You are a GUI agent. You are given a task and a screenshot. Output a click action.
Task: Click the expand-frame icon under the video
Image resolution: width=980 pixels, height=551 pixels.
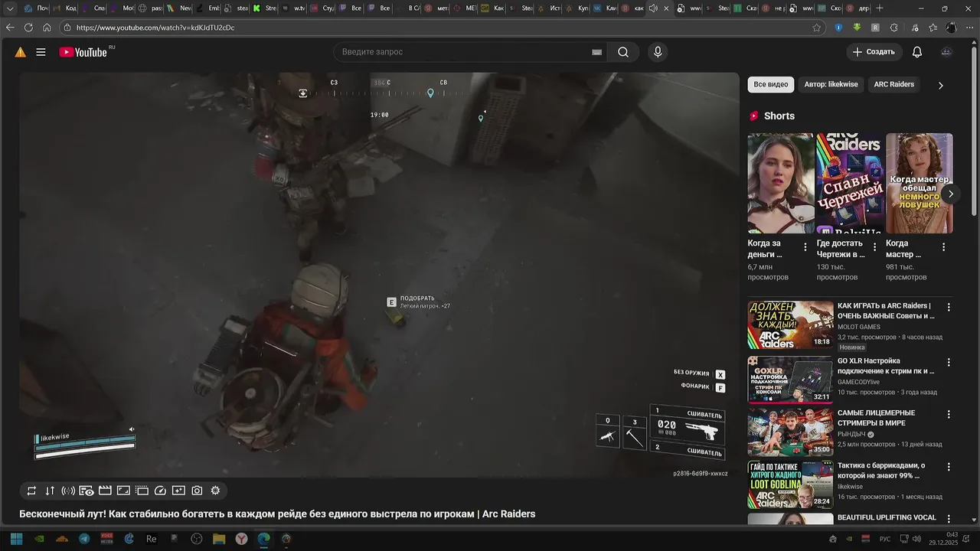coord(123,491)
